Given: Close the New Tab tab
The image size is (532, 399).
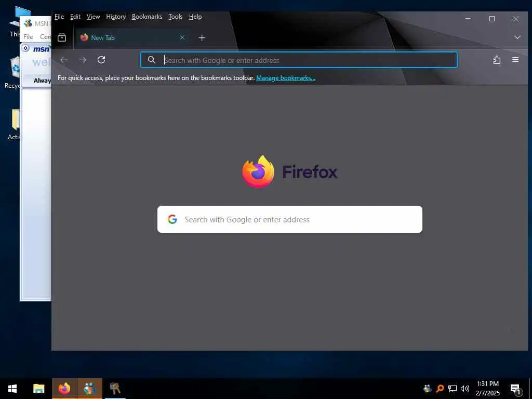Looking at the screenshot, I should (x=182, y=37).
